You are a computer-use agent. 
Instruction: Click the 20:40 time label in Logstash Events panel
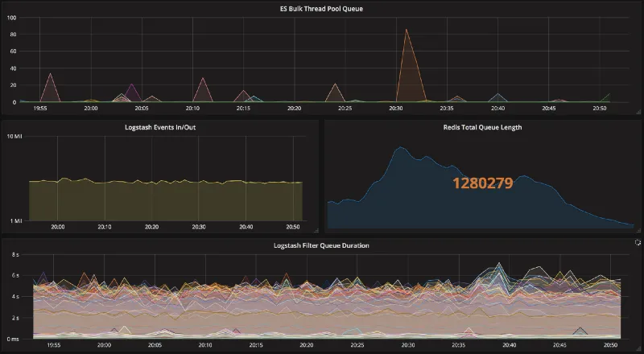tap(246, 227)
